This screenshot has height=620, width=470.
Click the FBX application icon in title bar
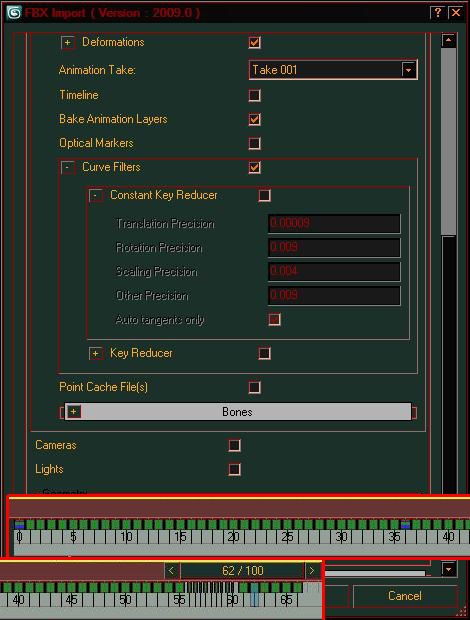pyautogui.click(x=14, y=13)
